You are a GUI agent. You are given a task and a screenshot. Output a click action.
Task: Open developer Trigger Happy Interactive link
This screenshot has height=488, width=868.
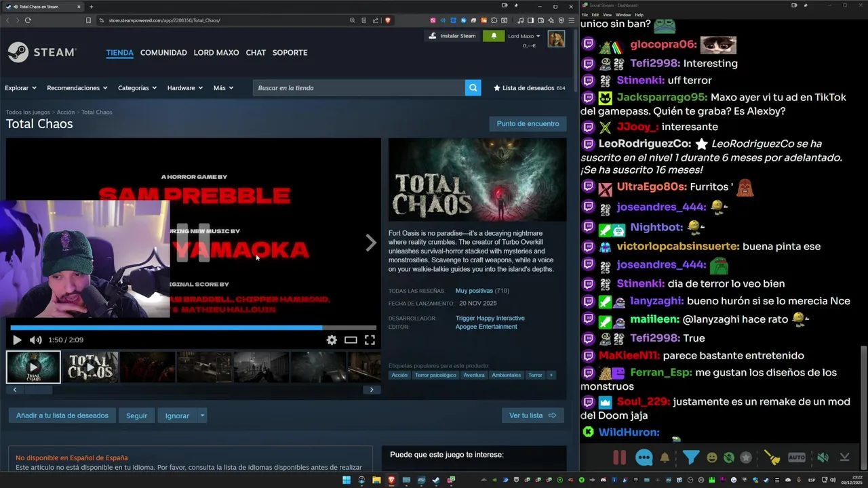click(x=490, y=318)
